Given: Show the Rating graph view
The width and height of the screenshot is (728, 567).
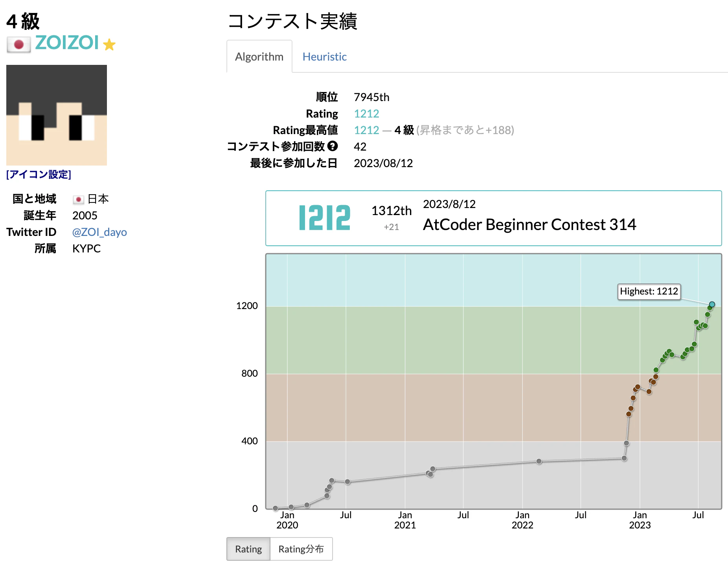Looking at the screenshot, I should coord(248,549).
